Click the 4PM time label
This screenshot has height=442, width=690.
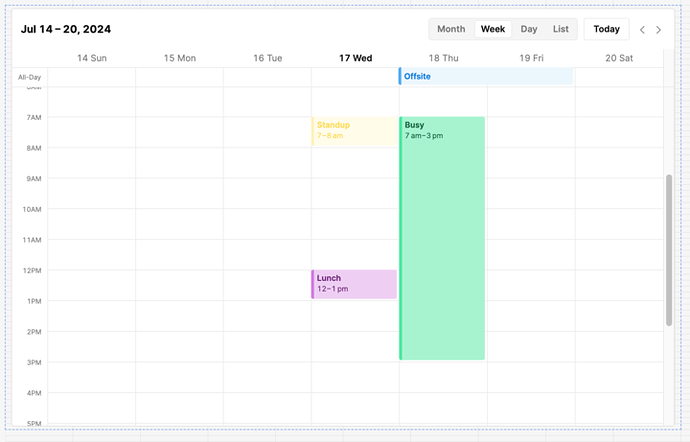point(34,393)
